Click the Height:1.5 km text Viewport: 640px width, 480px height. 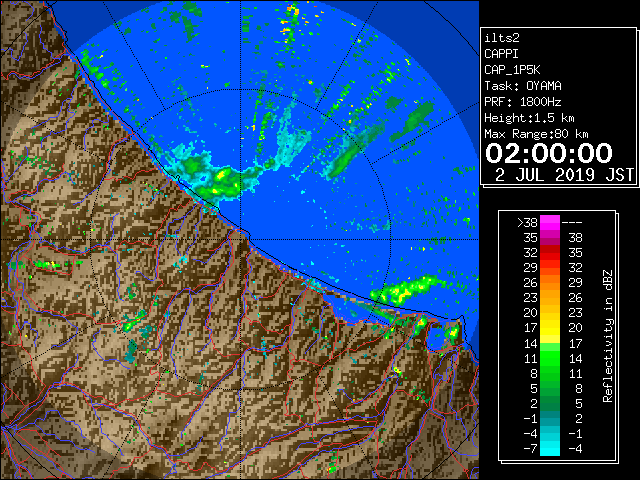(x=529, y=118)
